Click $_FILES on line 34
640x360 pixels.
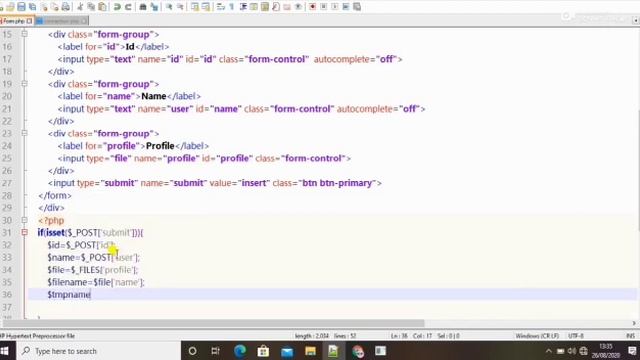(x=85, y=270)
